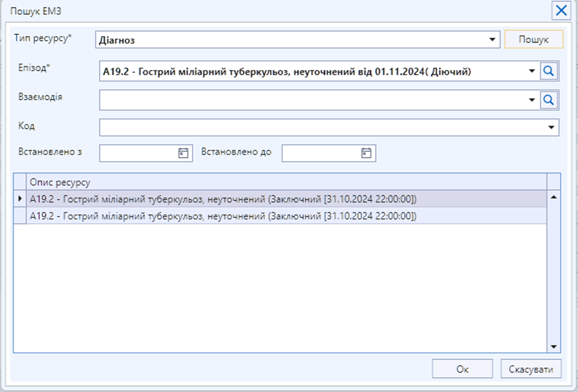Click the magnifier icon next to Епізод

point(548,72)
